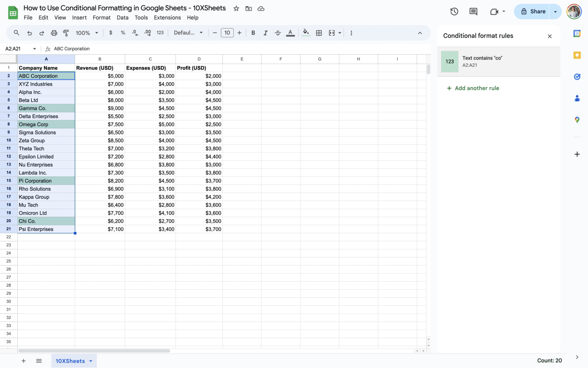Open the fill color picker
588x368 pixels.
click(306, 33)
